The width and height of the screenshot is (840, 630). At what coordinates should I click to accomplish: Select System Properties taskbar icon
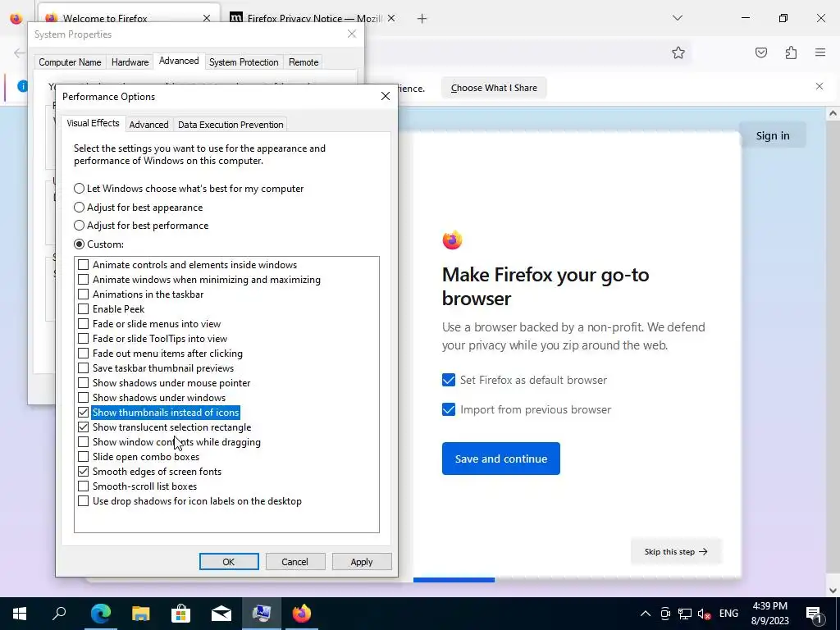pos(261,614)
